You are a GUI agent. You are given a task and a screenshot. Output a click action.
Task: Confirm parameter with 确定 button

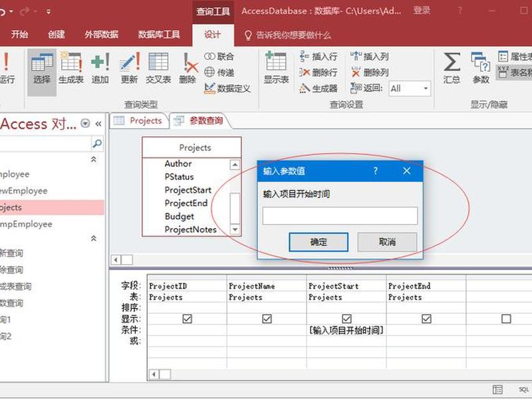tap(319, 242)
